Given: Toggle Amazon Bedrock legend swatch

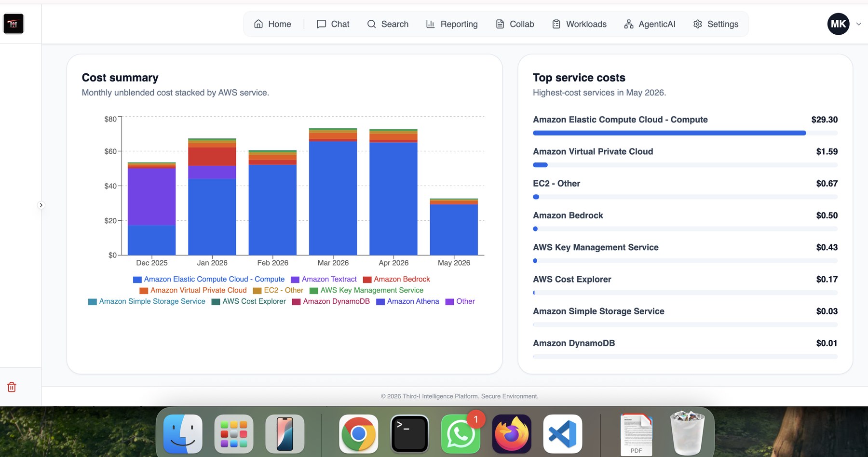Looking at the screenshot, I should pyautogui.click(x=367, y=280).
